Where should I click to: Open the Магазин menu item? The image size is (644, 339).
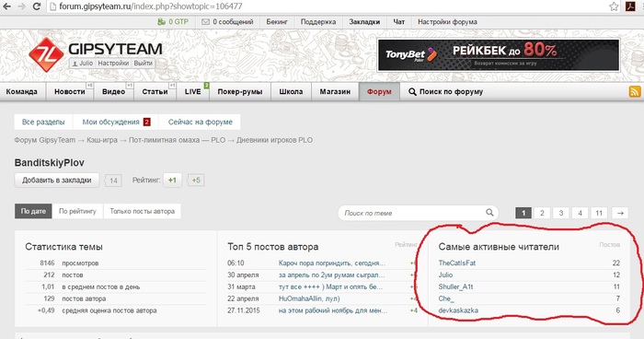335,92
